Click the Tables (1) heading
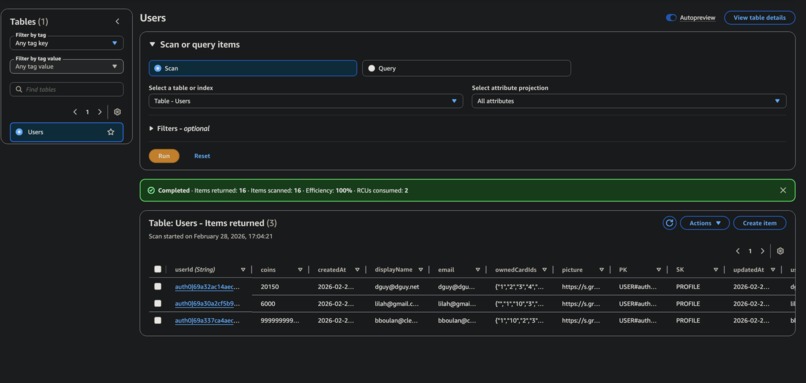This screenshot has height=383, width=806. 29,22
